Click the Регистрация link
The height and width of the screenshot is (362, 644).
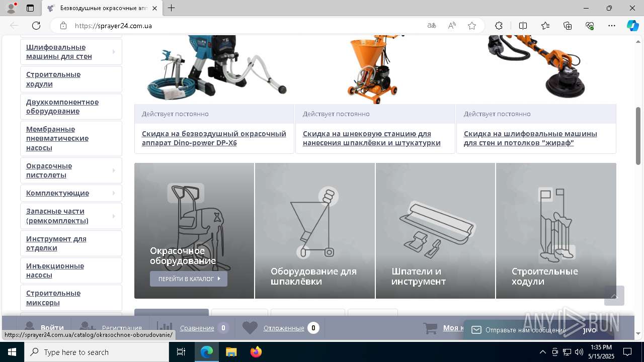click(122, 328)
